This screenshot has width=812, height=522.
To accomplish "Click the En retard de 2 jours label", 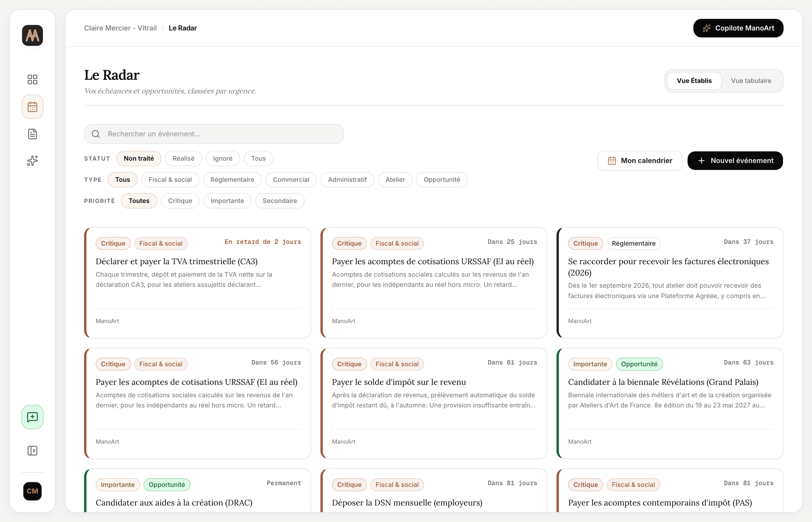I will 263,242.
